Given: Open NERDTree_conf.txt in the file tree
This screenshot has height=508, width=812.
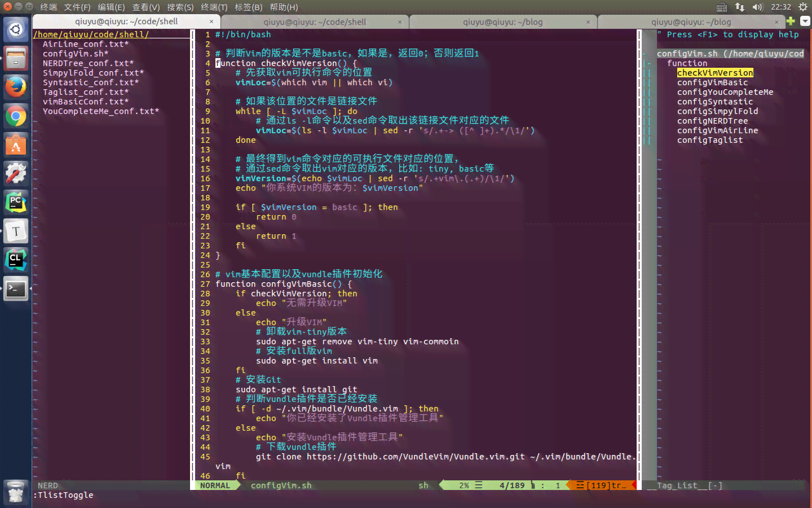Looking at the screenshot, I should (88, 63).
